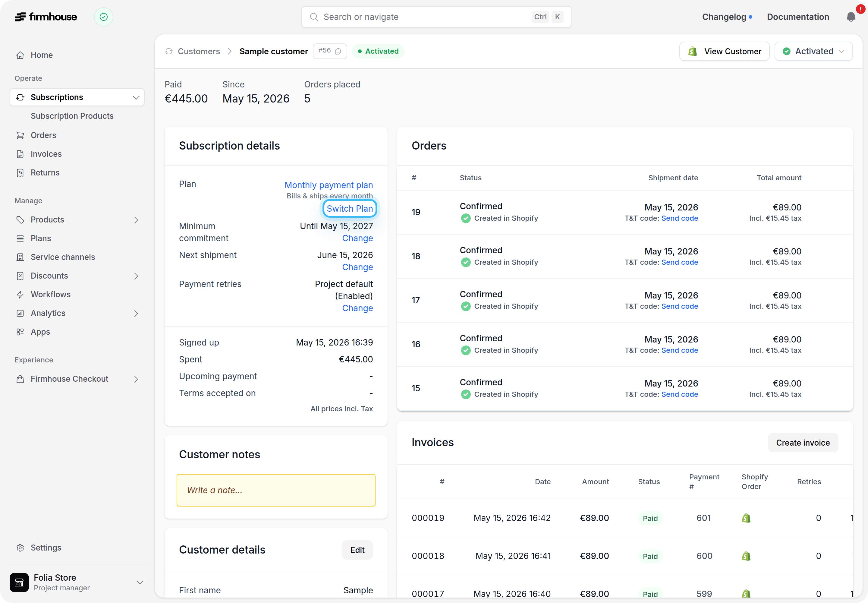Click the Workflows lightning icon

pos(20,295)
